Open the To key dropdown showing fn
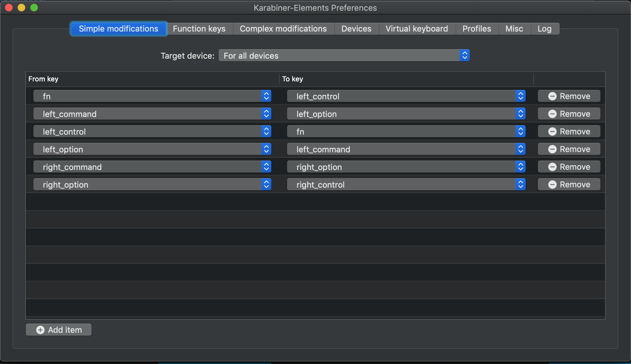This screenshot has height=364, width=631. pyautogui.click(x=406, y=132)
